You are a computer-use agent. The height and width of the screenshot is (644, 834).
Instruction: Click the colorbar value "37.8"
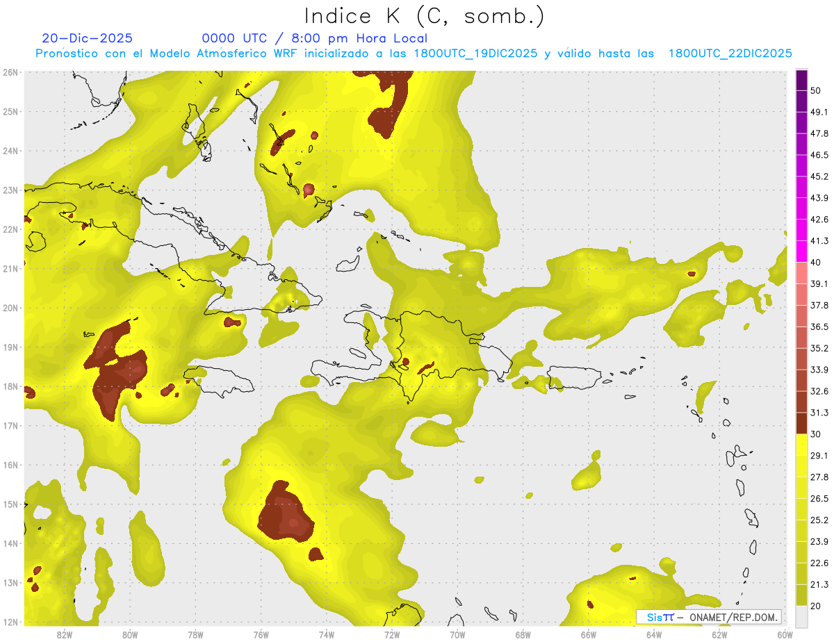pyautogui.click(x=819, y=306)
